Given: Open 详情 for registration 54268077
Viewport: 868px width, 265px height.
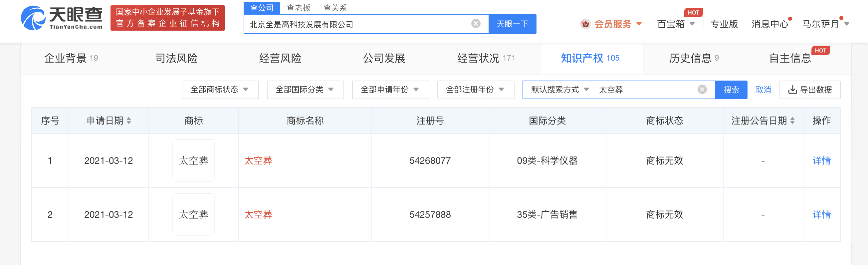Looking at the screenshot, I should 821,160.
